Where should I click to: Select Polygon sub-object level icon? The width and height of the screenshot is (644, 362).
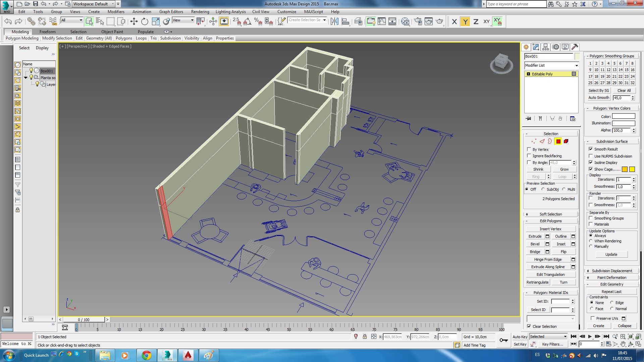(x=558, y=141)
